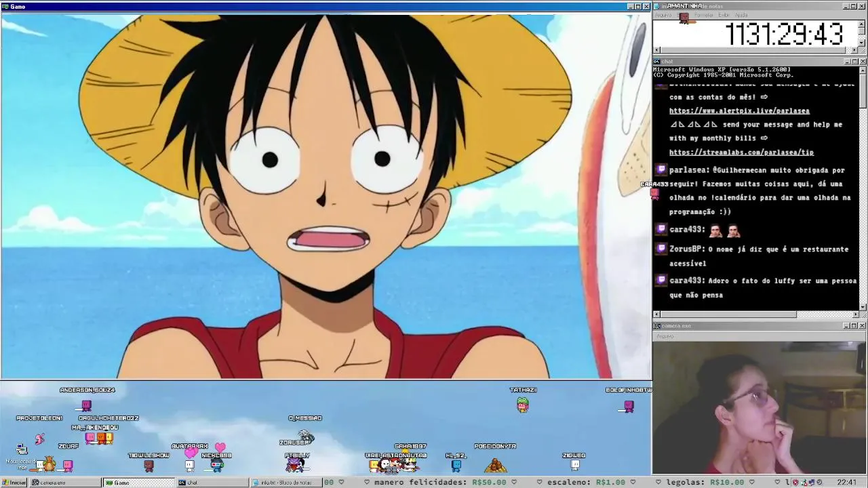
Task: Select the Game taskbar button
Action: pyautogui.click(x=139, y=483)
